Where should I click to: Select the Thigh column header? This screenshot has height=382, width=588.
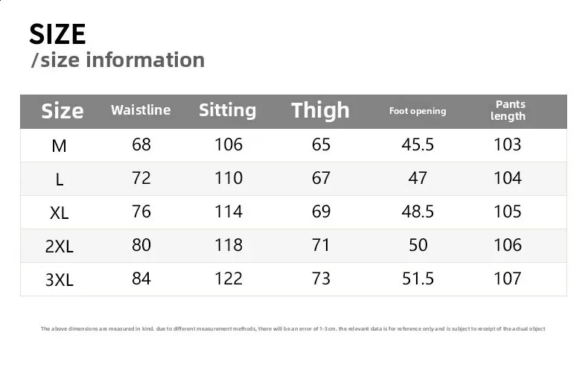(320, 110)
